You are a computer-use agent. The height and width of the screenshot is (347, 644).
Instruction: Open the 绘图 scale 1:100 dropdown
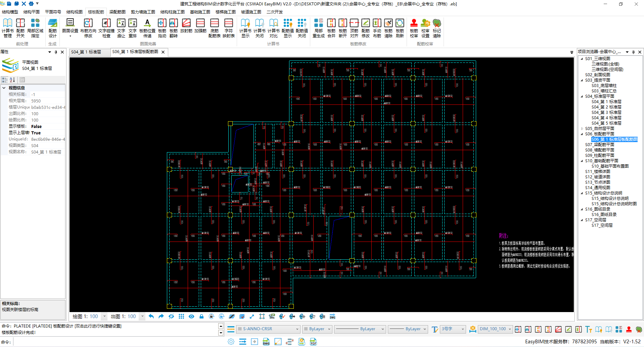[104, 316]
